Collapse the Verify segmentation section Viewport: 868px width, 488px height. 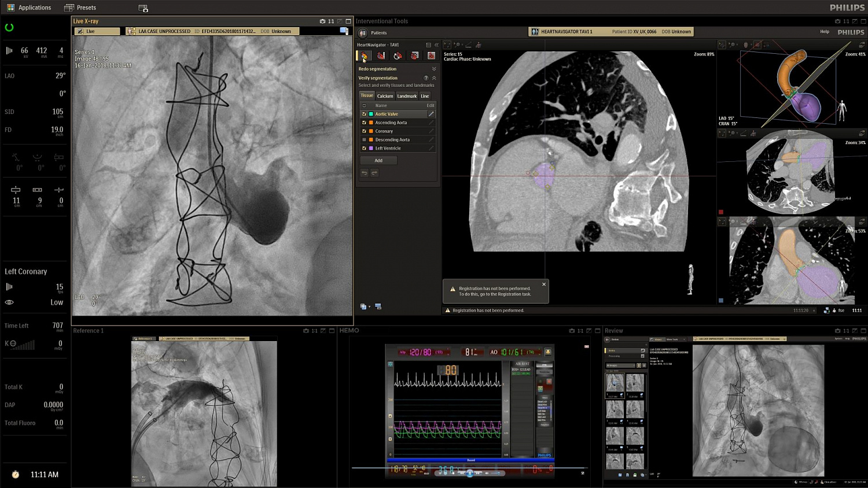(434, 78)
